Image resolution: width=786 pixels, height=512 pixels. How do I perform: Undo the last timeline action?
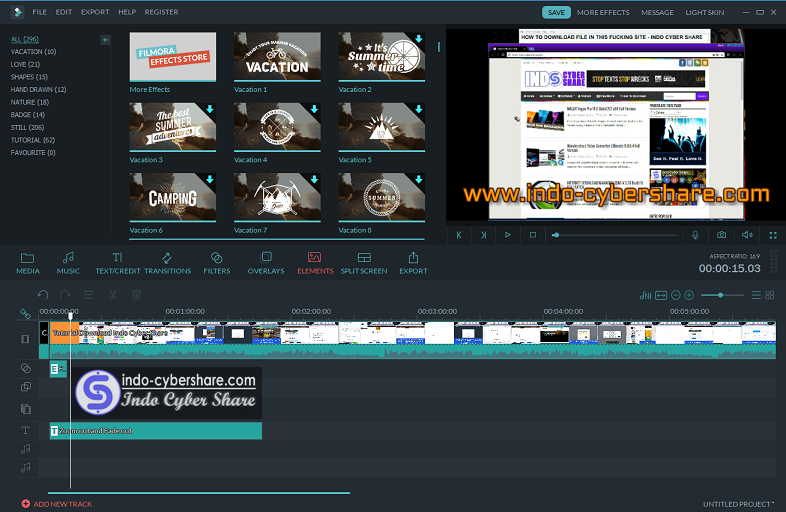pyautogui.click(x=43, y=295)
